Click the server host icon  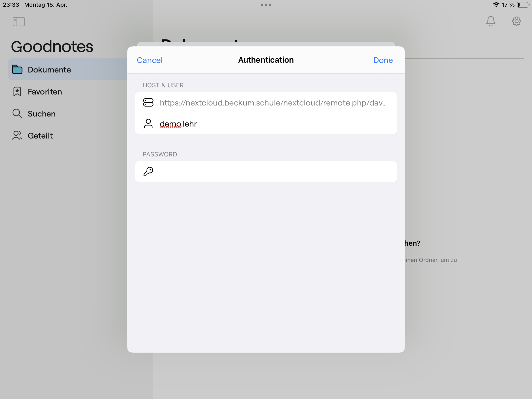point(148,102)
